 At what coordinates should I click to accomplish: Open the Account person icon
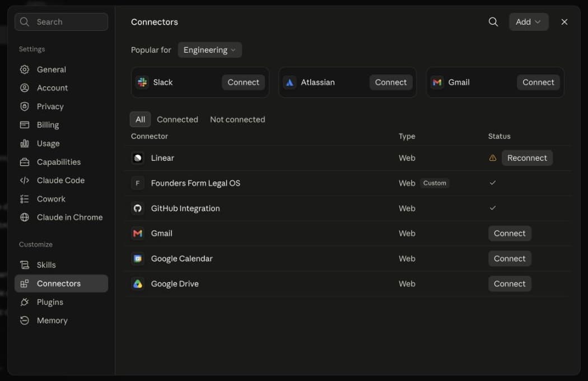pyautogui.click(x=25, y=88)
